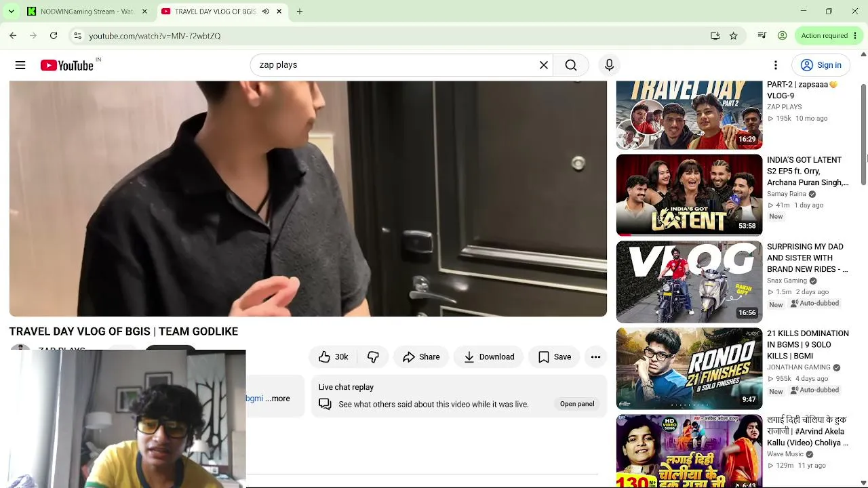Open the live chat replay panel
This screenshot has height=488, width=868.
[x=577, y=404]
